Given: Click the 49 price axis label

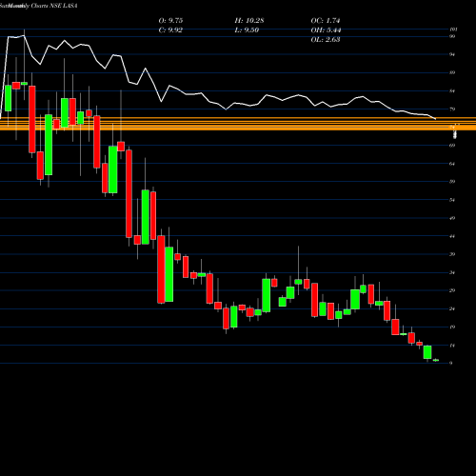Looking at the screenshot, I should tap(452, 218).
